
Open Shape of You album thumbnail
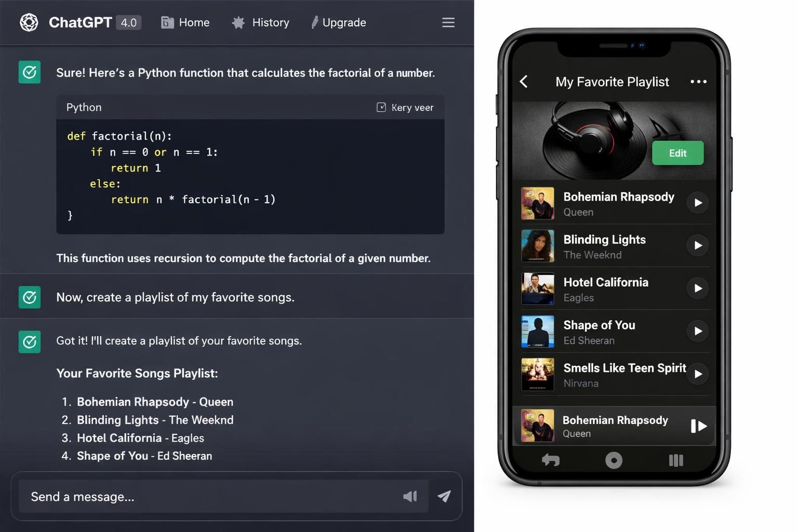click(538, 331)
